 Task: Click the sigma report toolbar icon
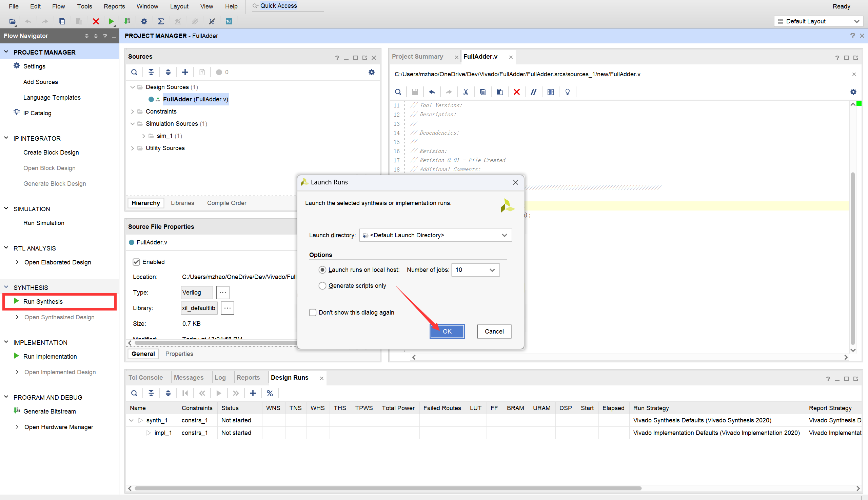click(x=161, y=21)
